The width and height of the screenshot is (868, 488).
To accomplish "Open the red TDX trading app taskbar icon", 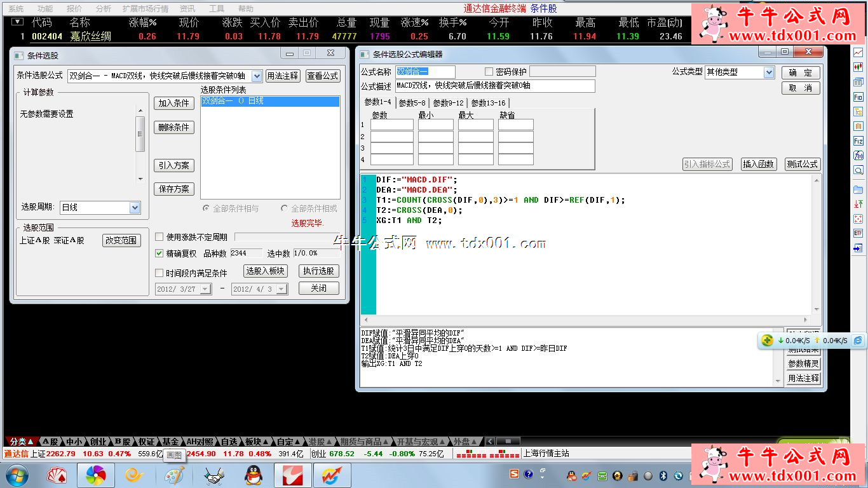I will point(293,475).
